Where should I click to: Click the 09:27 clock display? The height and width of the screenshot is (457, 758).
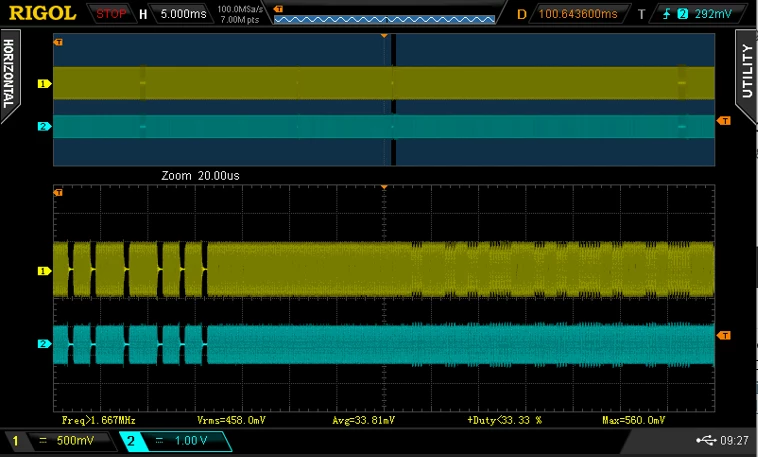(x=734, y=441)
